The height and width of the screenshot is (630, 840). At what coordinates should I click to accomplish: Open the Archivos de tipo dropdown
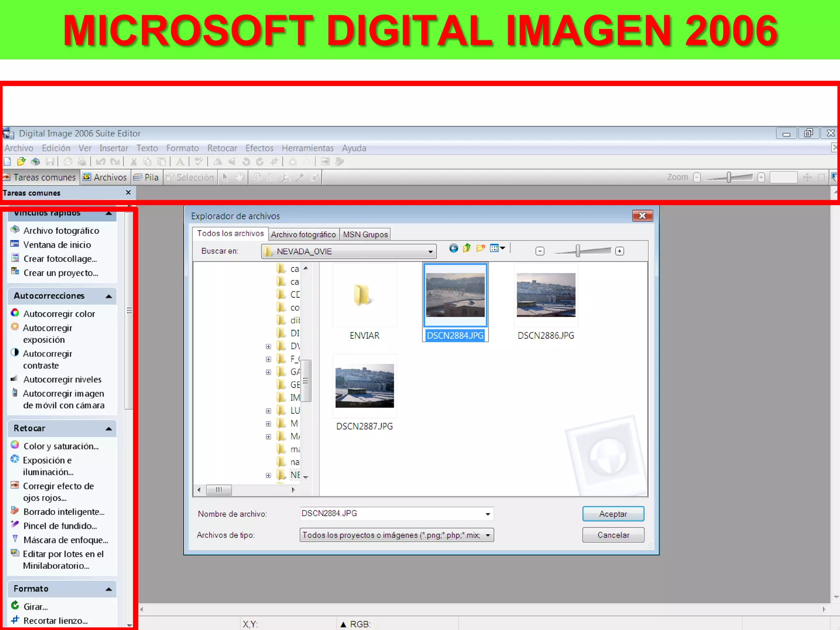coord(488,535)
